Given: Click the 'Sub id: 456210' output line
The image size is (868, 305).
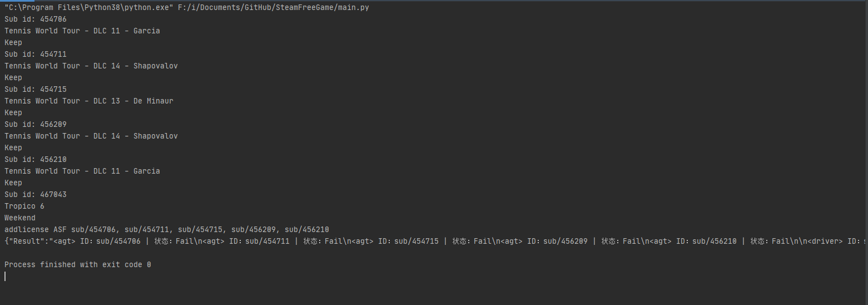Looking at the screenshot, I should (x=36, y=159).
